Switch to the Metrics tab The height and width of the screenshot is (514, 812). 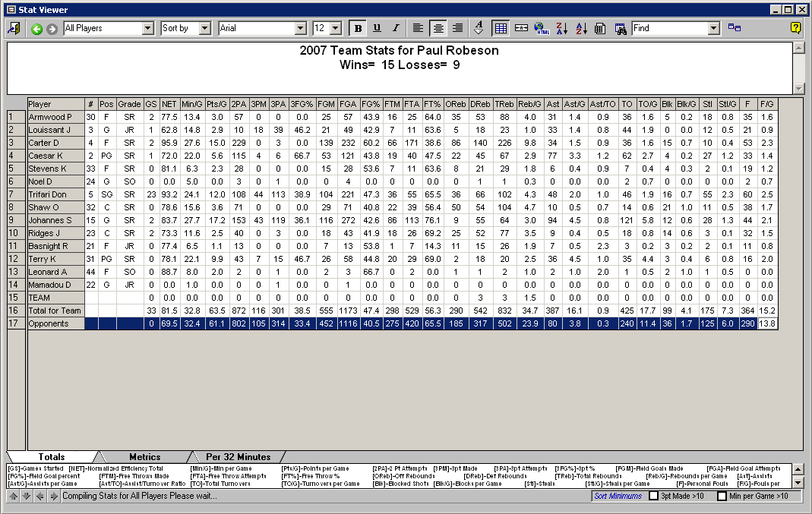tap(144, 457)
